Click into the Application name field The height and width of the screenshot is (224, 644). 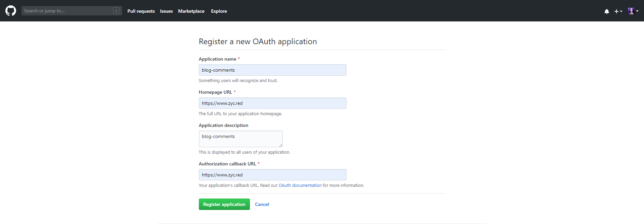(272, 70)
